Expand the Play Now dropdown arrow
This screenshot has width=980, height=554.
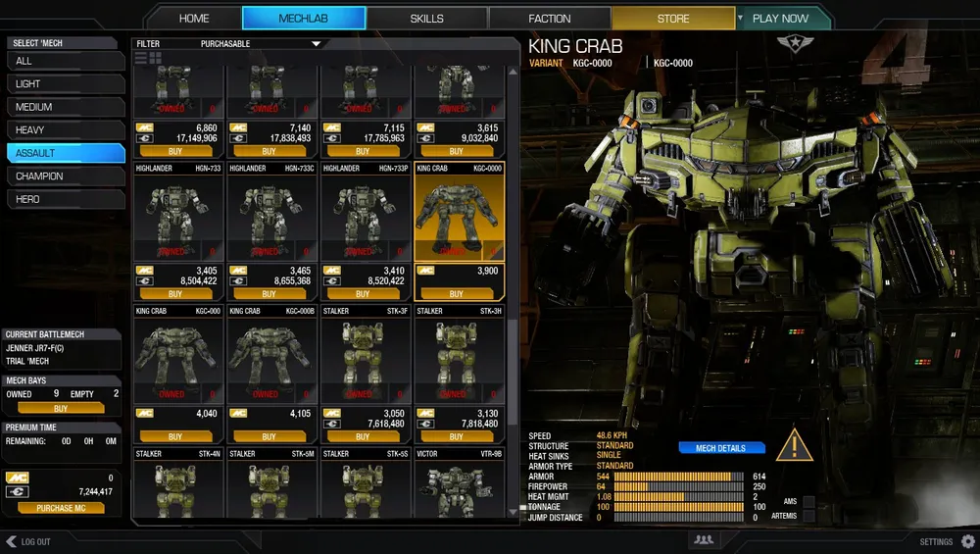pyautogui.click(x=740, y=18)
